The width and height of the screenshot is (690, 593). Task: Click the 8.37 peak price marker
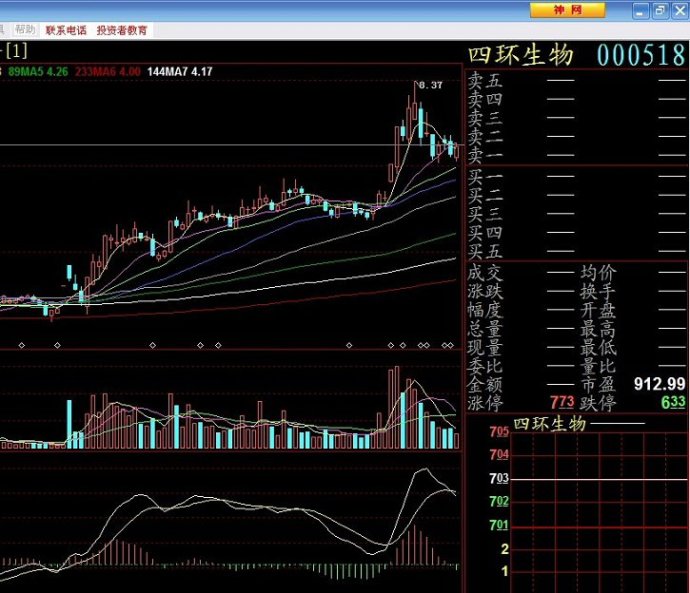[430, 86]
